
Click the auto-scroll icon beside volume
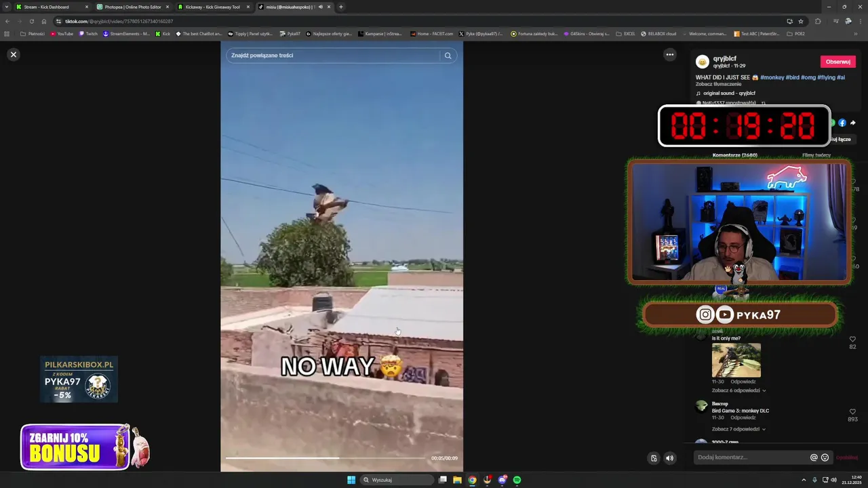pos(654,458)
